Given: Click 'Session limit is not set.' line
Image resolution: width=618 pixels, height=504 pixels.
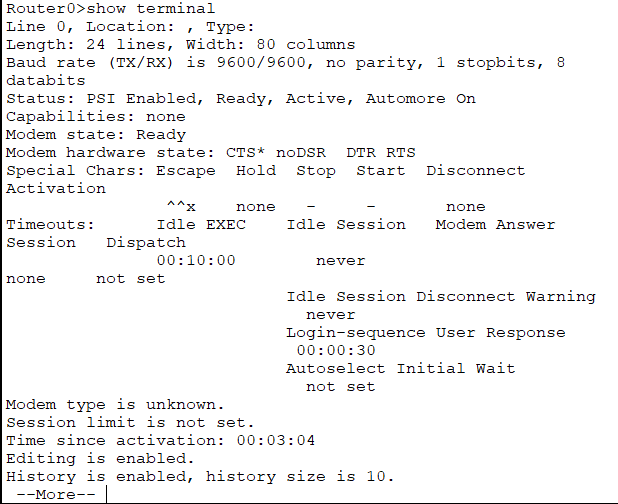Looking at the screenshot, I should pos(130,422).
